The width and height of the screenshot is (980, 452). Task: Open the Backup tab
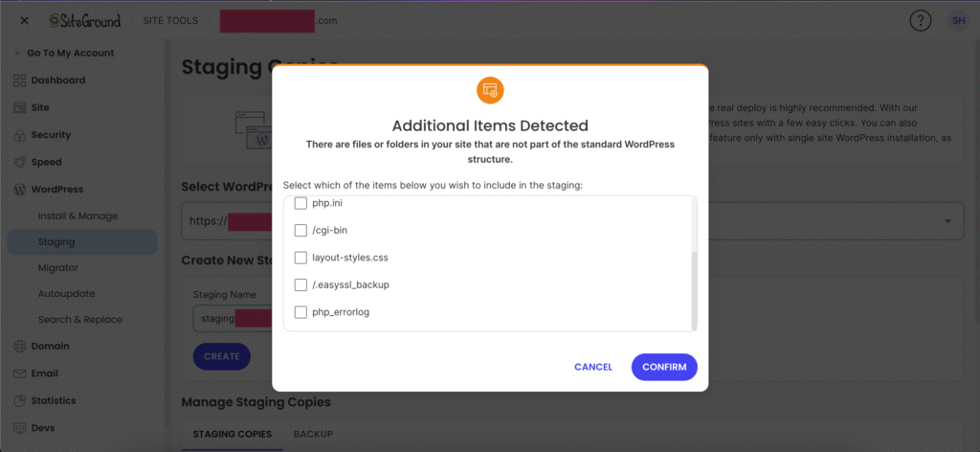(313, 434)
